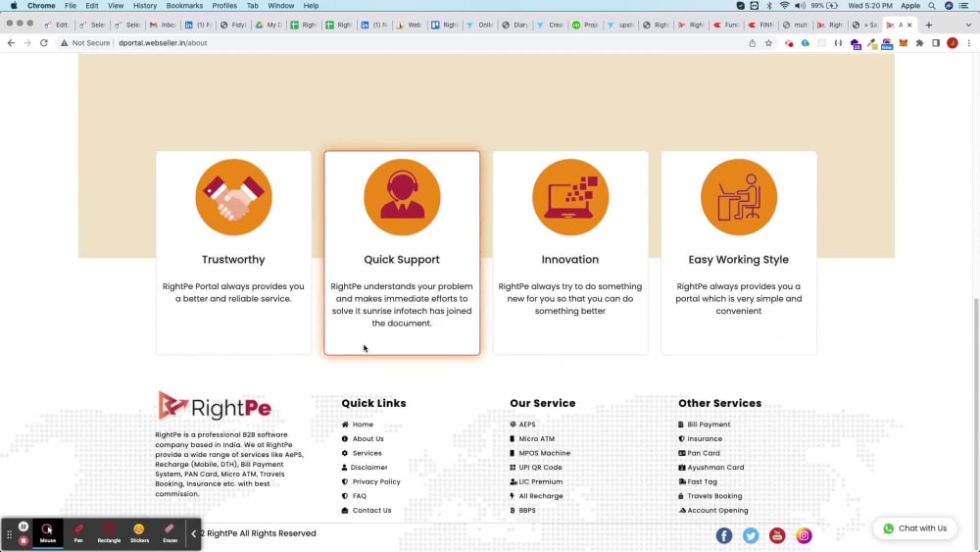Select the Mouse pointer tool
980x552 pixels.
pyautogui.click(x=47, y=533)
